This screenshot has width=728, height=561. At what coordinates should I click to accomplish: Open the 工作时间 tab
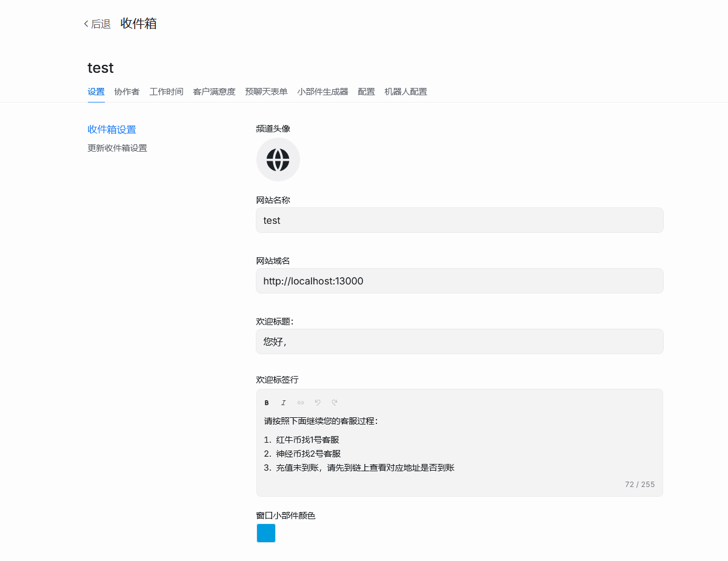pyautogui.click(x=166, y=92)
